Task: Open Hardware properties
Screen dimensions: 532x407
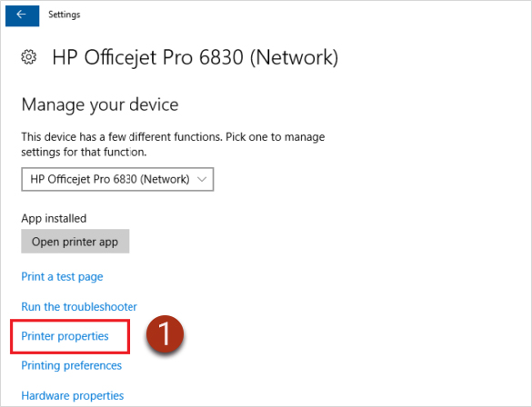Action: click(x=72, y=395)
